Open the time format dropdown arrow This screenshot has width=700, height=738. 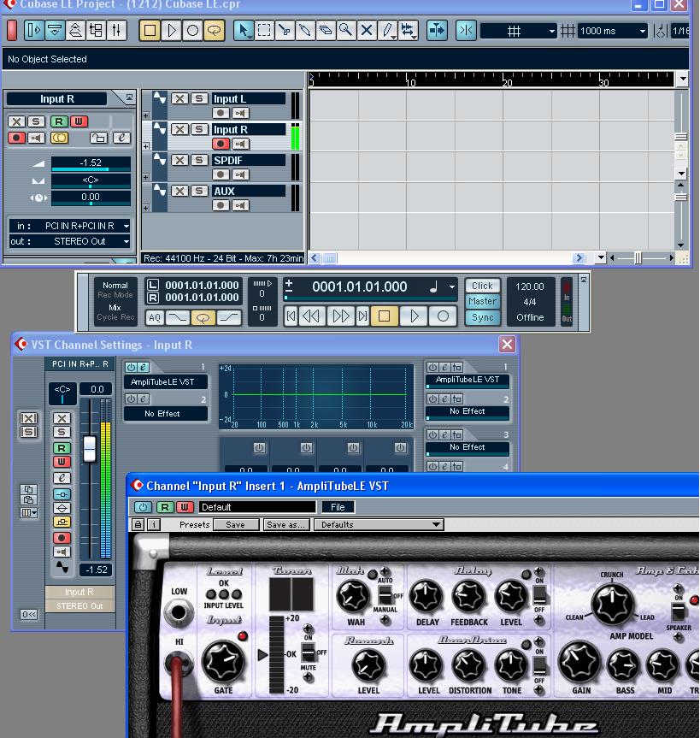click(x=452, y=286)
